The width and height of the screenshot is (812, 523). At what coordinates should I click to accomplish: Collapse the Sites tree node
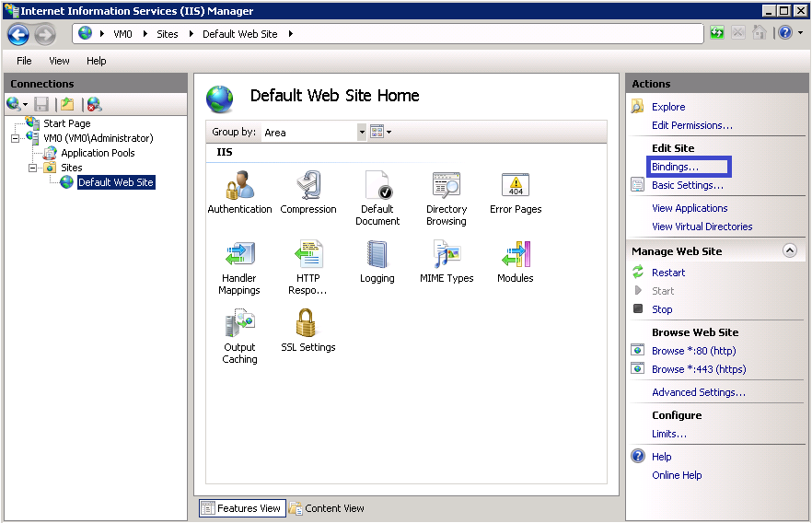(32, 168)
